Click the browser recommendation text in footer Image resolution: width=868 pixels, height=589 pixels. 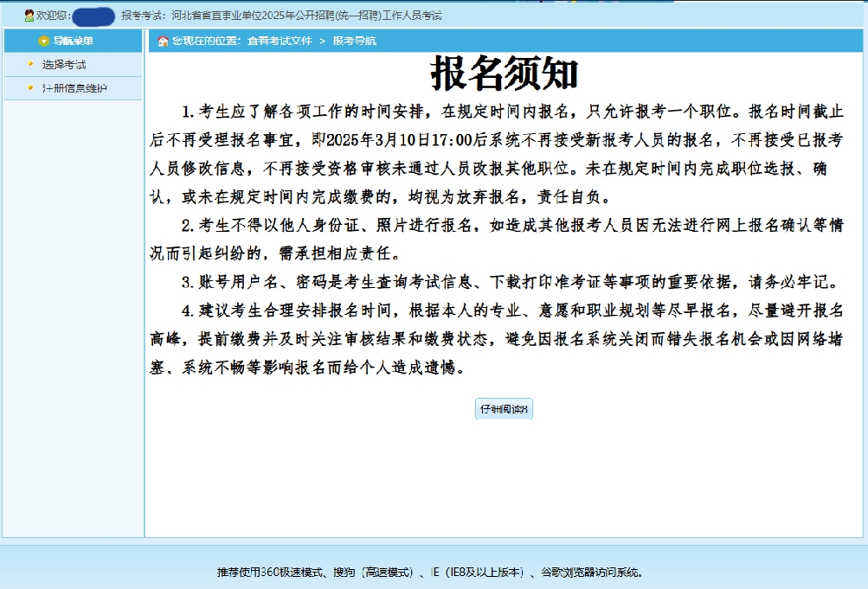430,572
